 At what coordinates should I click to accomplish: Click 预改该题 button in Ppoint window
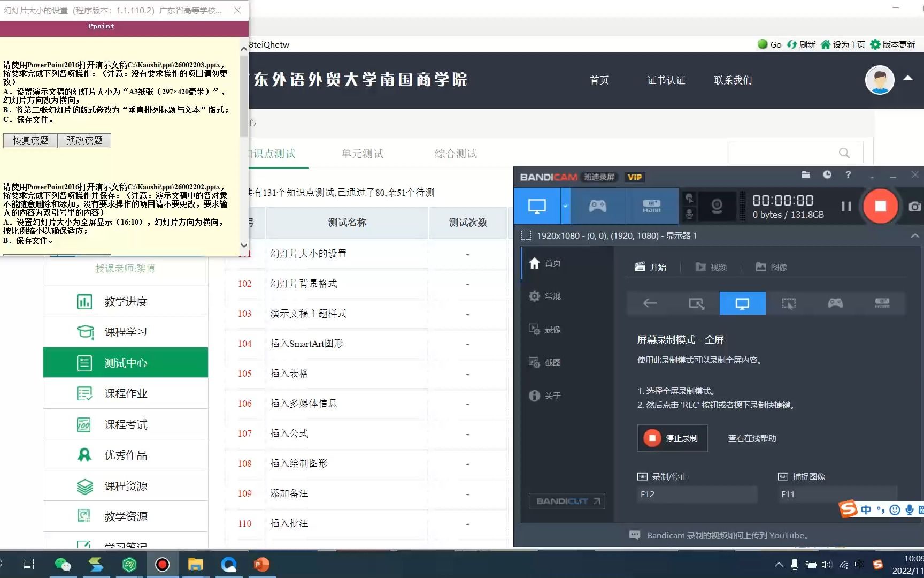pos(84,140)
